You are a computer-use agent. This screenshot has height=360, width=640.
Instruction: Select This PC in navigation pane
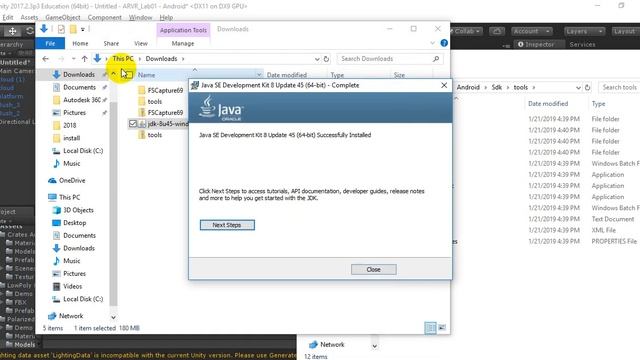[x=69, y=197]
